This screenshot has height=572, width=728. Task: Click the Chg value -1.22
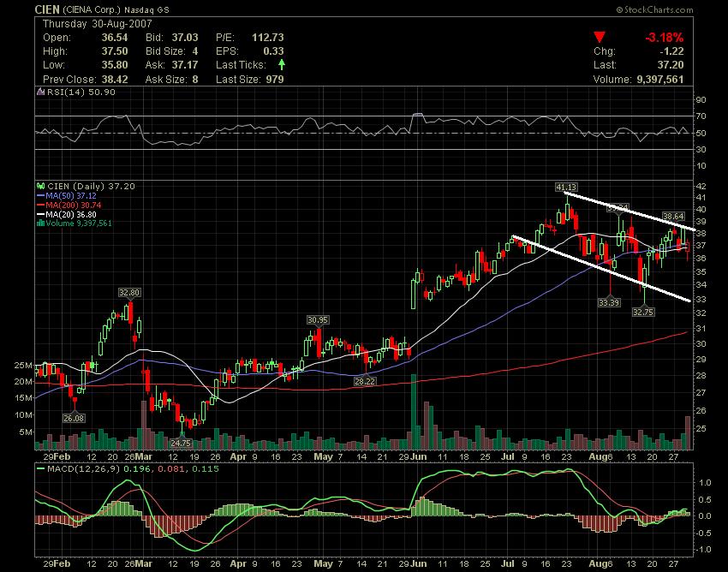coord(671,51)
